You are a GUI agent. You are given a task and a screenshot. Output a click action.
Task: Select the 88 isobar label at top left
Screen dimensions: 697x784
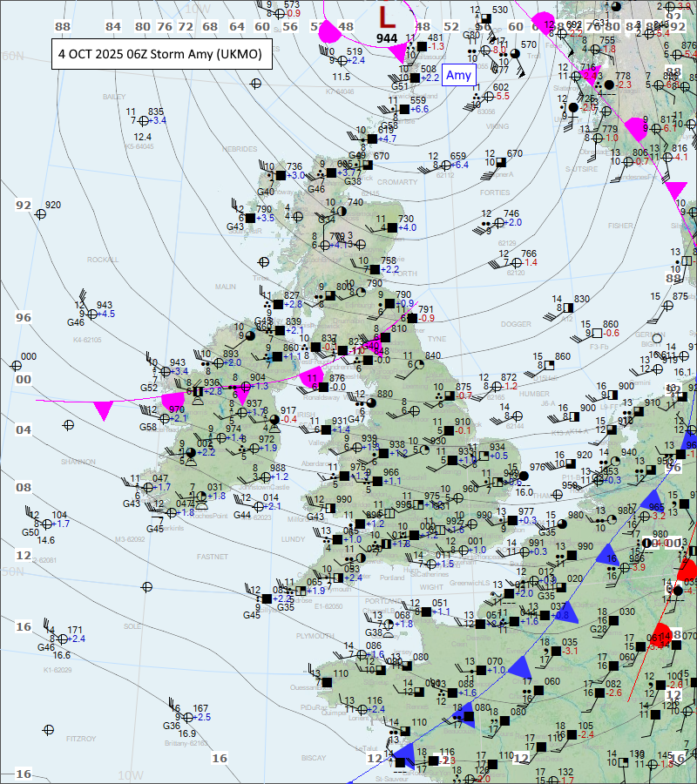(x=63, y=27)
